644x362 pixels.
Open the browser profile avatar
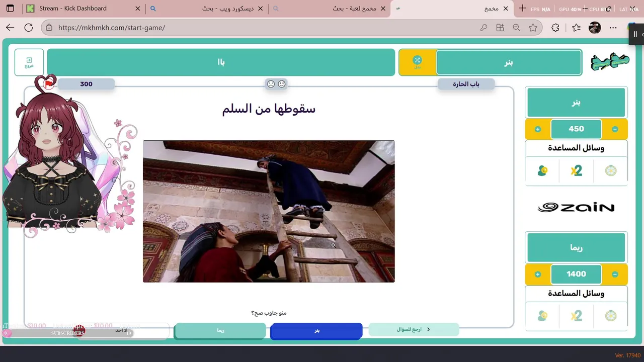tap(595, 28)
